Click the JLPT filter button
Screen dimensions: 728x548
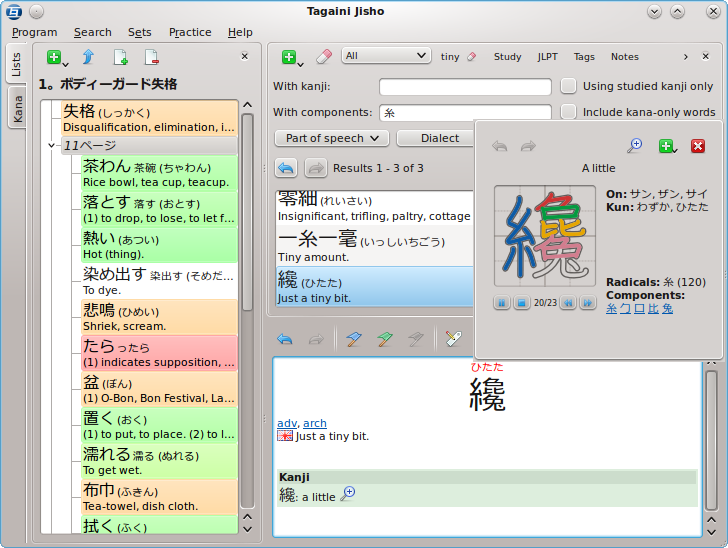(x=547, y=57)
